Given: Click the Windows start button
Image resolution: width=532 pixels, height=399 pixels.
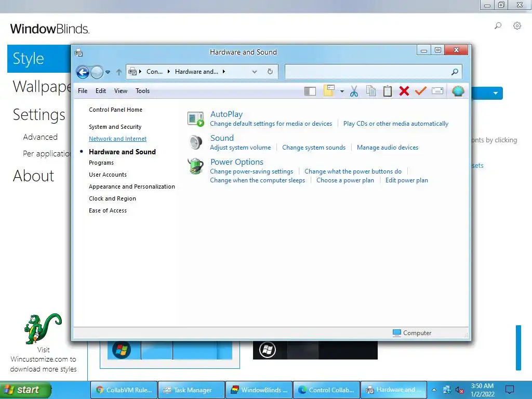Looking at the screenshot, I should [x=26, y=390].
